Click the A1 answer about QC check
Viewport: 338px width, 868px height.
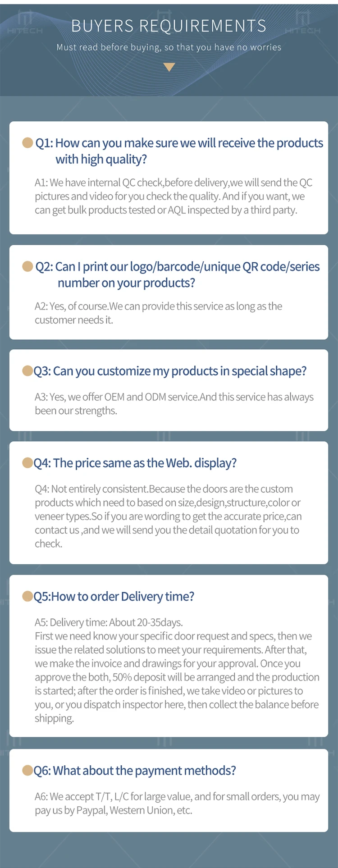[174, 196]
